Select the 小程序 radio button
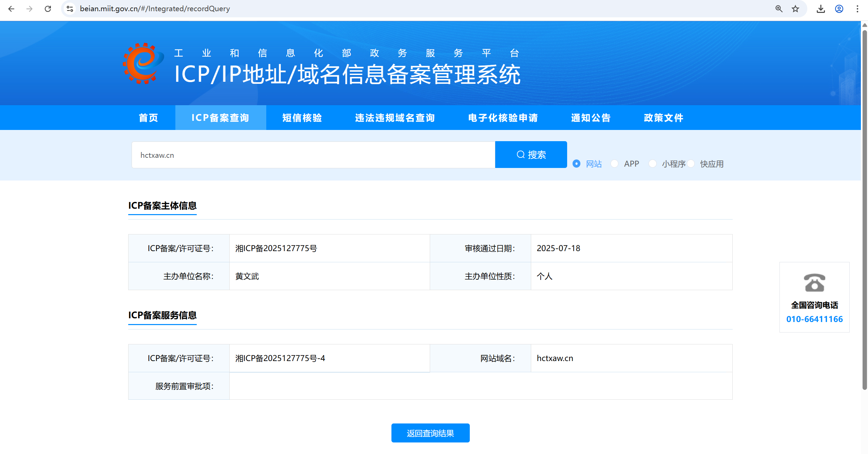Image resolution: width=868 pixels, height=454 pixels. point(652,164)
